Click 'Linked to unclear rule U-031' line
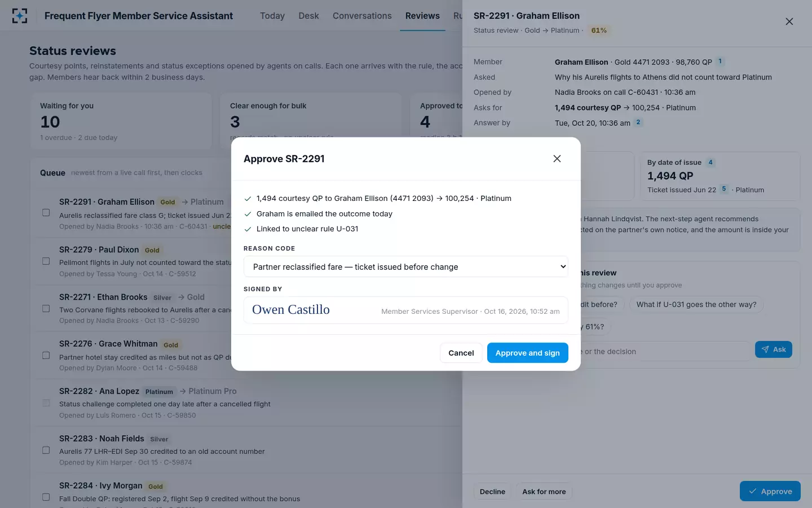Screen dimensions: 812x508 (307, 229)
